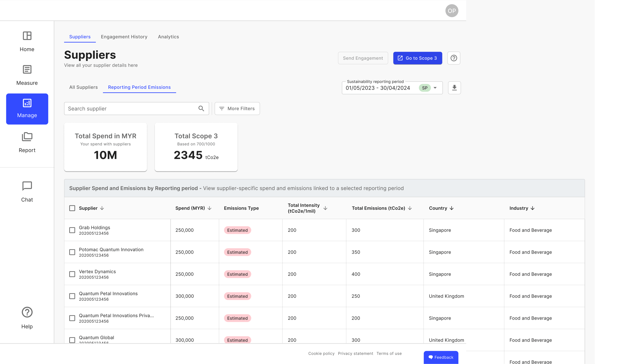The image size is (644, 364).
Task: Switch to the Engagement History tab
Action: (x=124, y=37)
